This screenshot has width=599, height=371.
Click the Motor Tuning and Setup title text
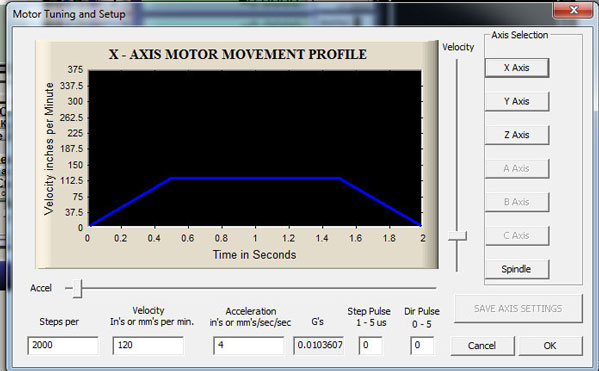tap(69, 14)
